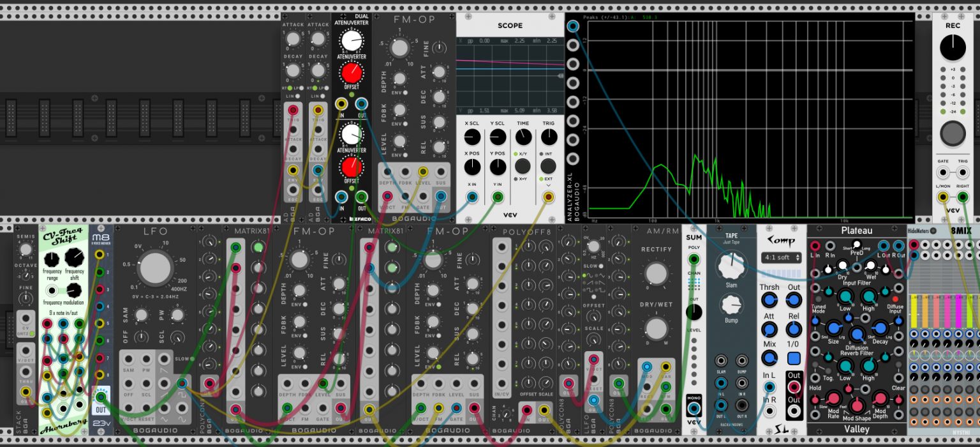Click the top FM-OP OUT jack
The width and height of the screenshot is (980, 447).
click(x=440, y=196)
